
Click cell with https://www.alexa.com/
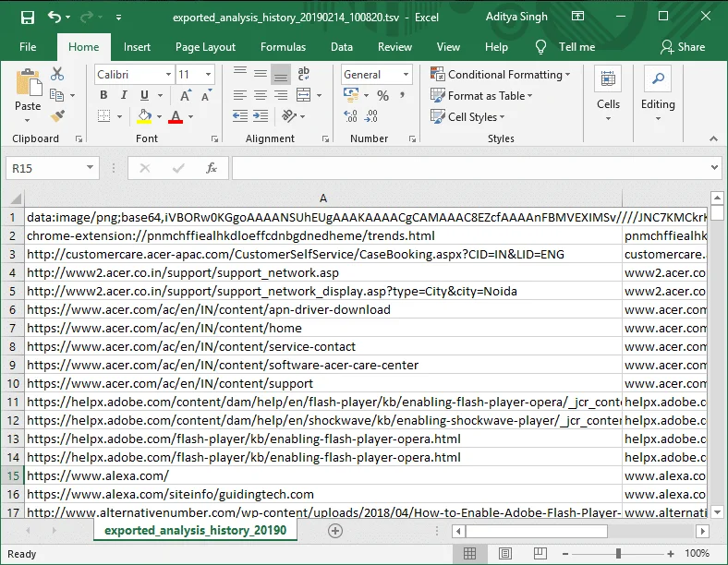pos(323,476)
